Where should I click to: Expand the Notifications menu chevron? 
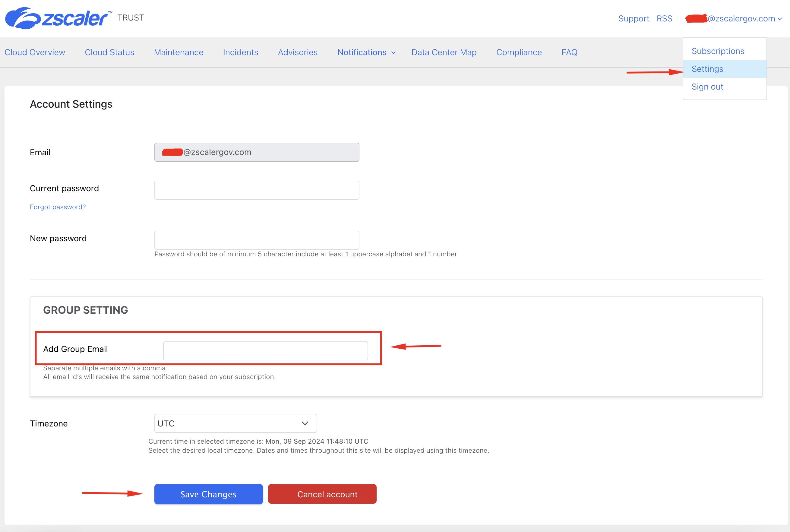pos(393,53)
